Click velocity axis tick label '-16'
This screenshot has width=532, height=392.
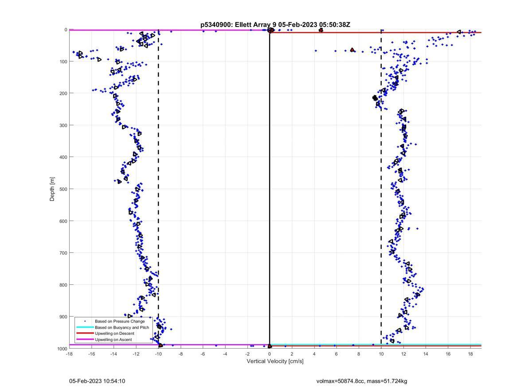pyautogui.click(x=91, y=354)
